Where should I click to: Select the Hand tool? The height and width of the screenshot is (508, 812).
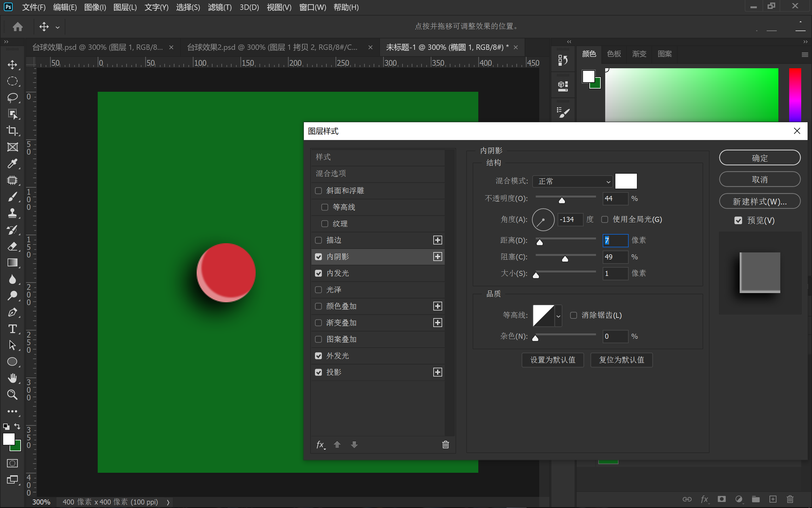point(12,378)
